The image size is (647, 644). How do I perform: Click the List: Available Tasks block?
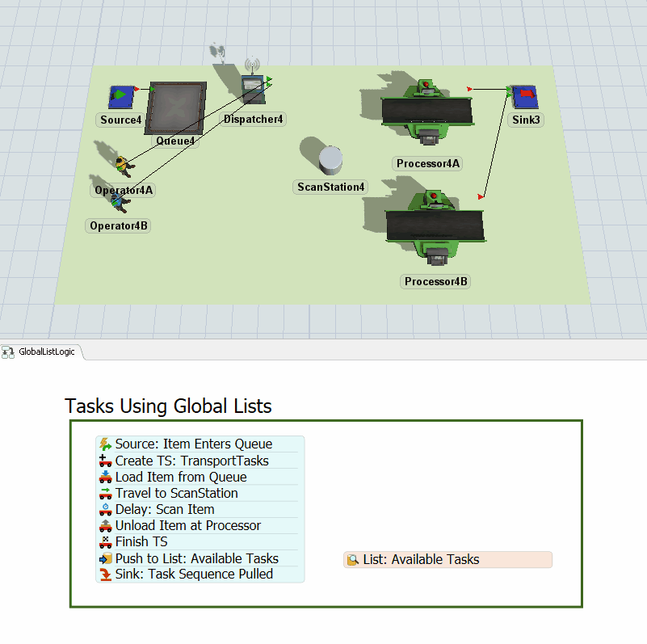pos(447,559)
